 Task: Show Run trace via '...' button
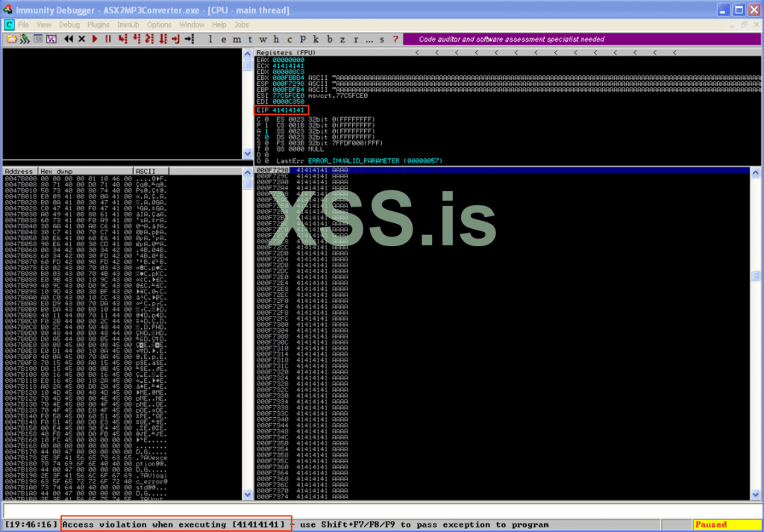pos(369,40)
